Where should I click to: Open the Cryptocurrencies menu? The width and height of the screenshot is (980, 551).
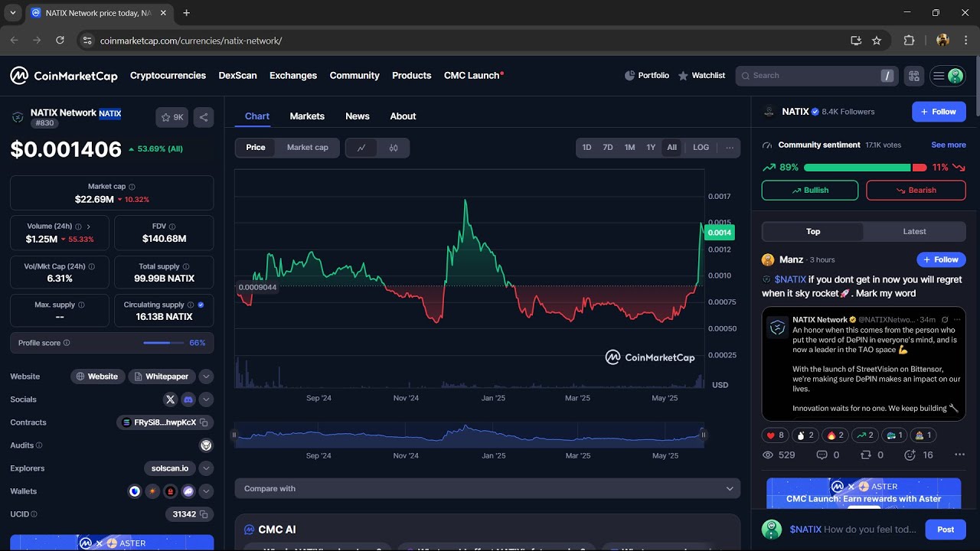168,76
